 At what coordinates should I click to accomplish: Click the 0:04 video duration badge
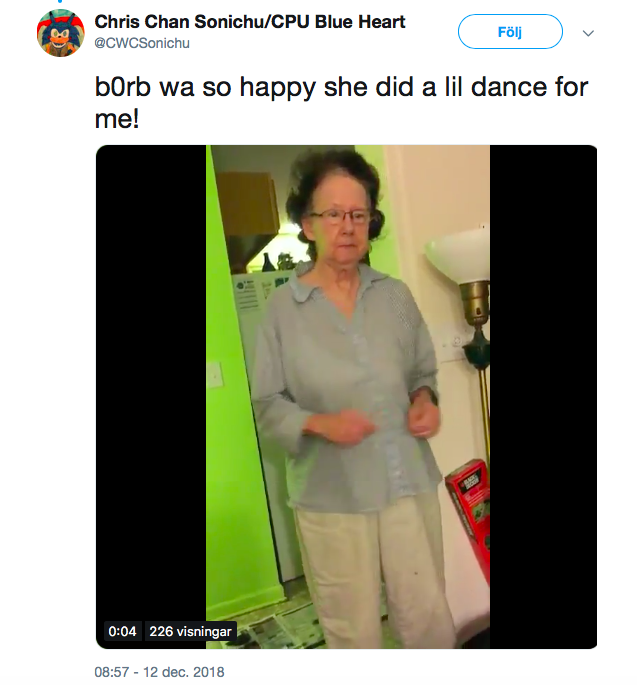coord(122,631)
